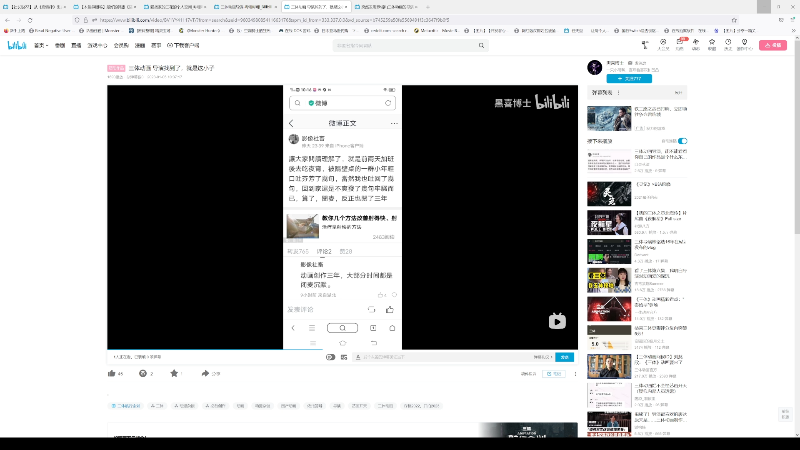Click the first blue tag chip below video
The image size is (800, 450).
coord(126,406)
